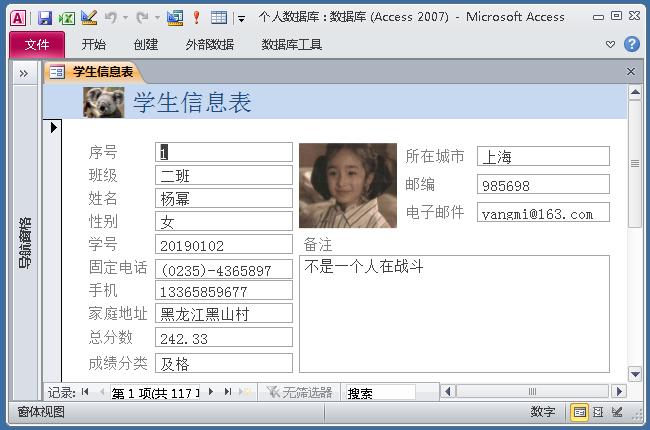The image size is (650, 430).
Task: Switch to Layout View status bar icon
Action: (598, 412)
